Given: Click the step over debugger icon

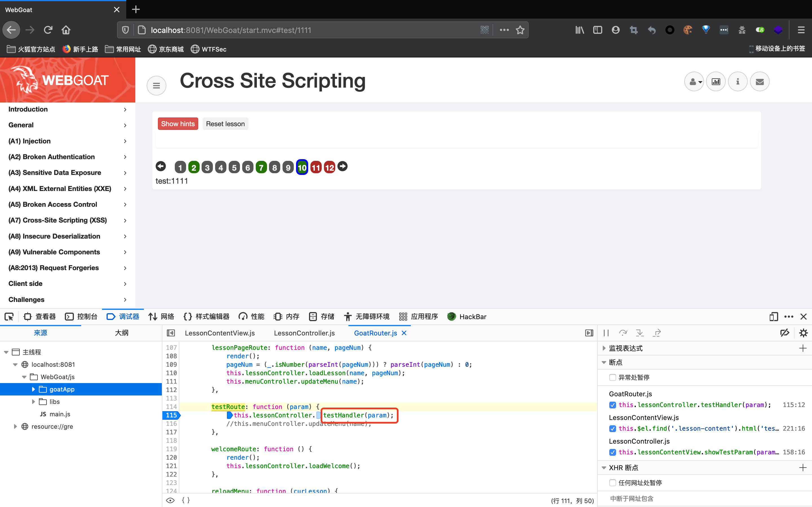Looking at the screenshot, I should tap(623, 333).
